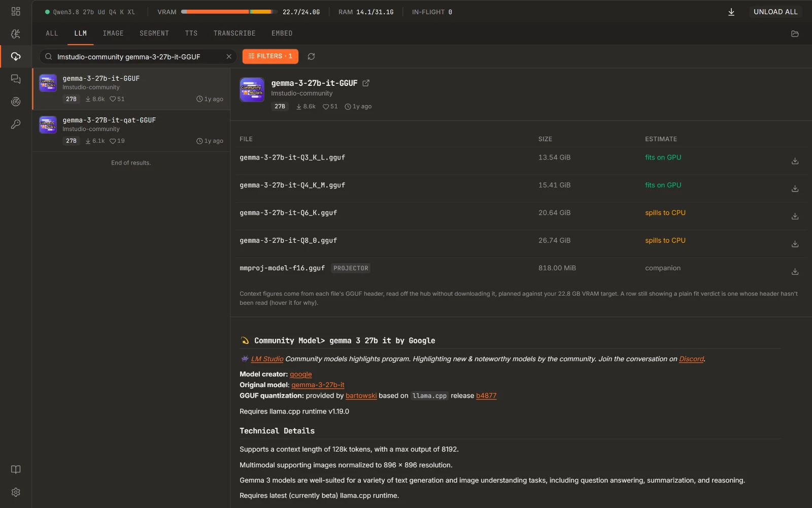Download gemma-3-27b-it-Q6_K.gguf file
This screenshot has height=508, width=812.
pos(795,216)
